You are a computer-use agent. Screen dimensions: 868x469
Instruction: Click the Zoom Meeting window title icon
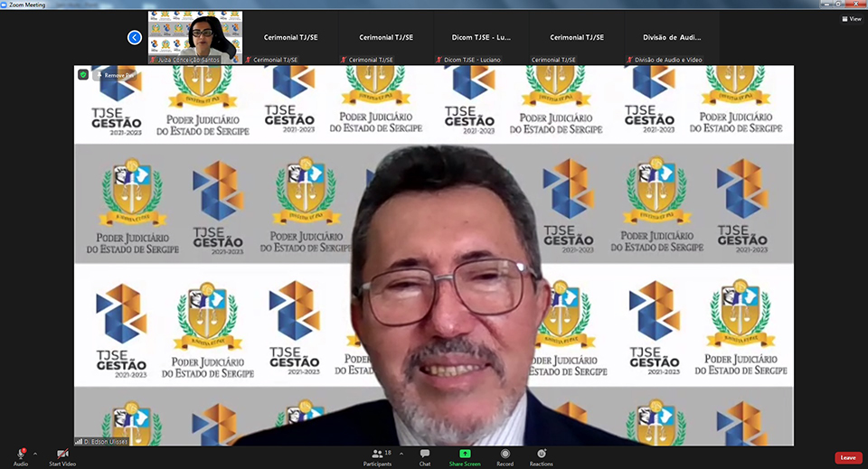point(5,4)
